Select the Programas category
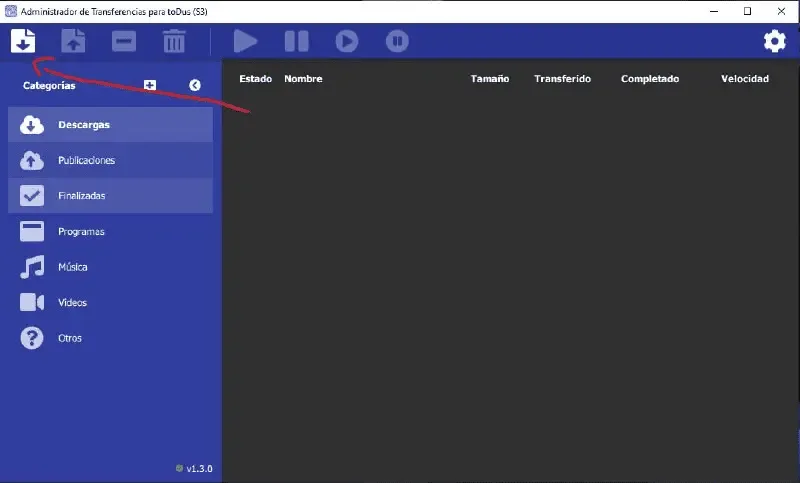 click(111, 231)
